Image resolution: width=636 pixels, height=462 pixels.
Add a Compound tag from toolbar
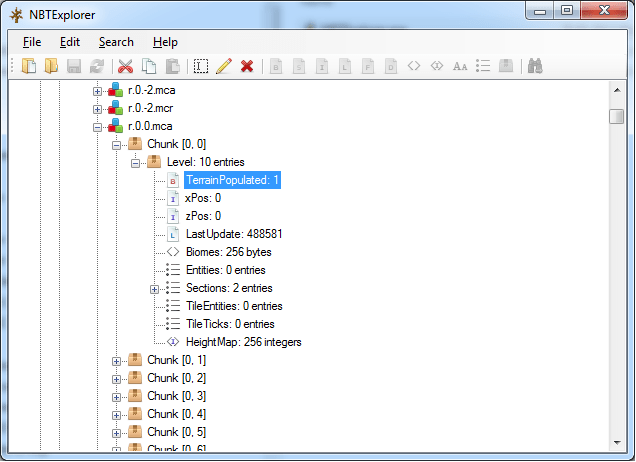pyautogui.click(x=506, y=65)
